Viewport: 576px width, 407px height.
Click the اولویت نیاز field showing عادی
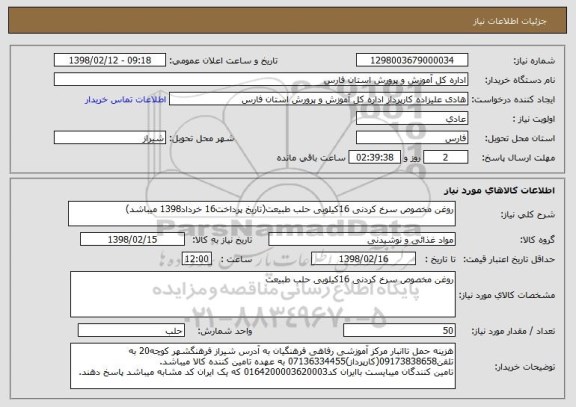pyautogui.click(x=412, y=118)
